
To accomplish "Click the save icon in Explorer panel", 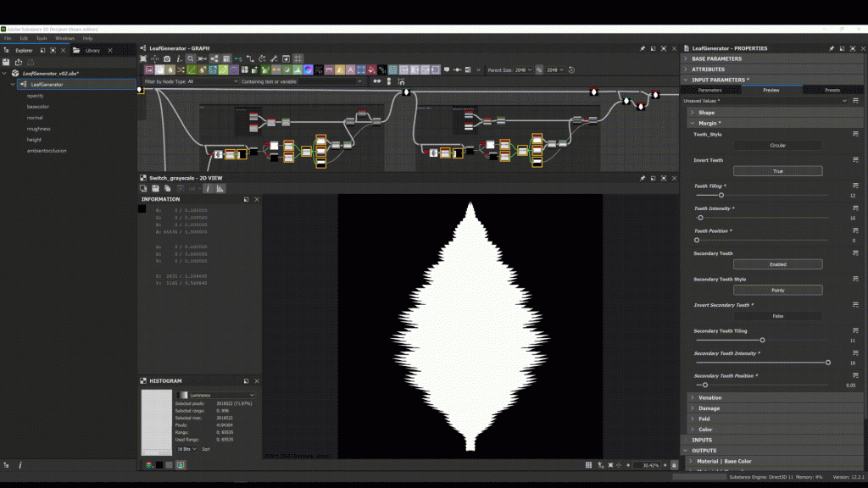I will click(x=7, y=62).
